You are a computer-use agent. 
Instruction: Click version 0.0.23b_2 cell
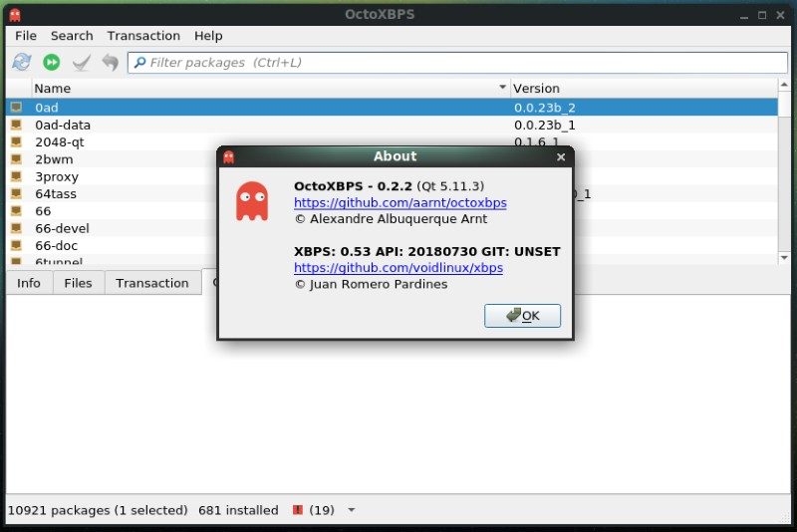tap(544, 108)
